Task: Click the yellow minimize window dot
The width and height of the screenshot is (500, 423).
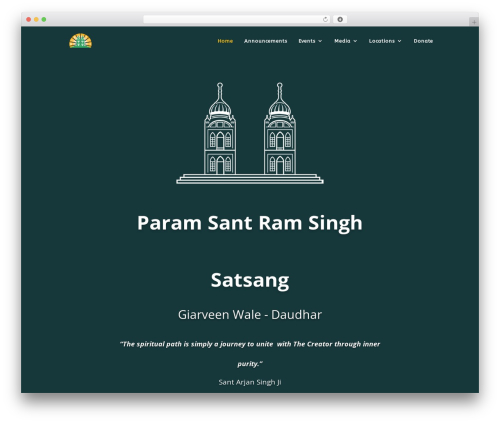Action: pos(36,19)
